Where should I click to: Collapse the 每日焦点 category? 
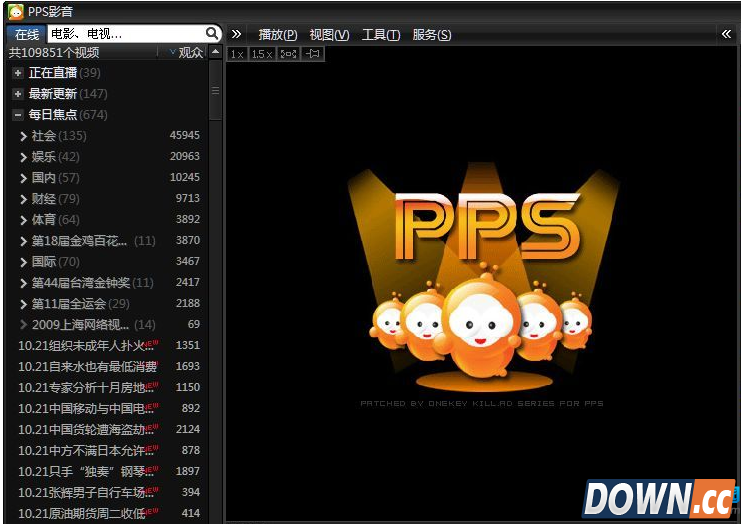pos(18,115)
